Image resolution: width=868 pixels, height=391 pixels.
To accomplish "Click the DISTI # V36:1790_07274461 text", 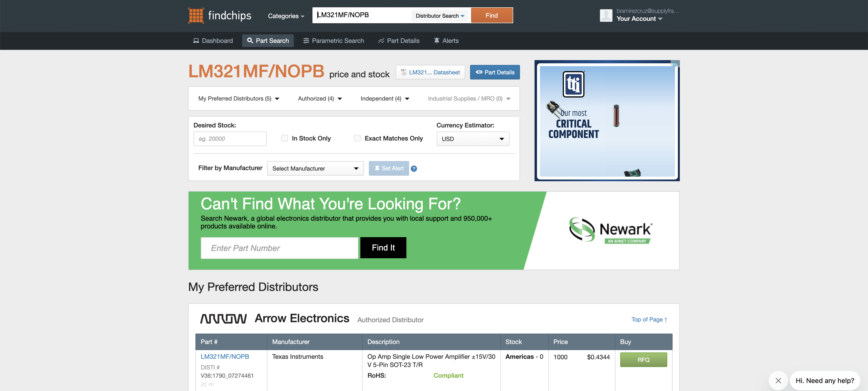I will (227, 371).
